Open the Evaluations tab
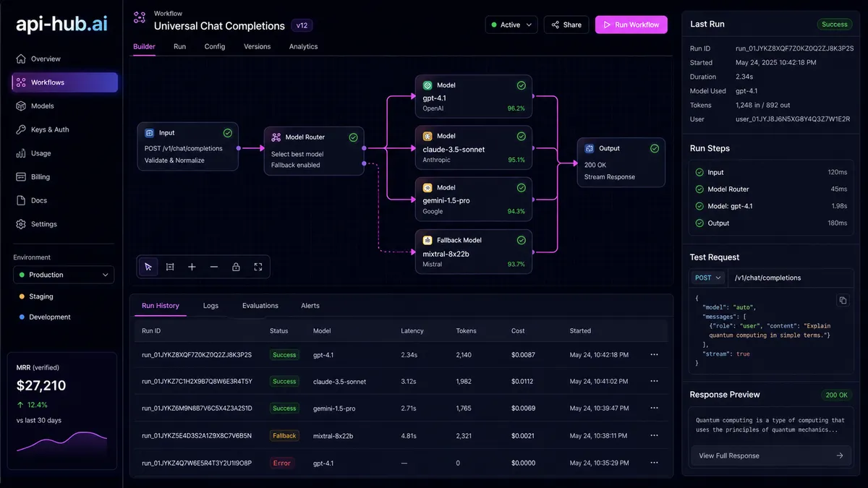The height and width of the screenshot is (488, 868). click(x=260, y=306)
